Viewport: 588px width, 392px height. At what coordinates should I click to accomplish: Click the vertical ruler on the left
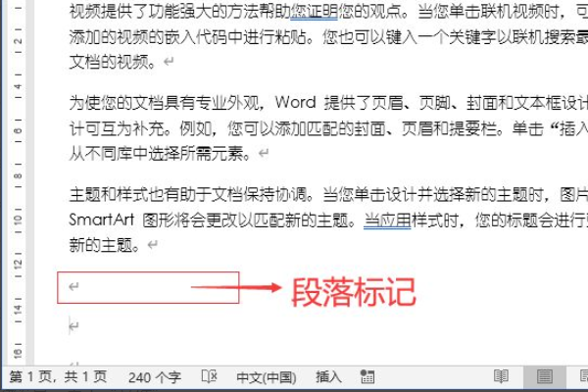[x=18, y=183]
